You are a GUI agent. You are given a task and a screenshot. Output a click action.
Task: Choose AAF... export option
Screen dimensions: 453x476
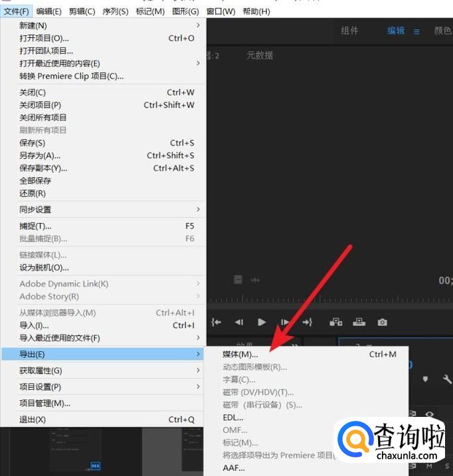point(306,468)
